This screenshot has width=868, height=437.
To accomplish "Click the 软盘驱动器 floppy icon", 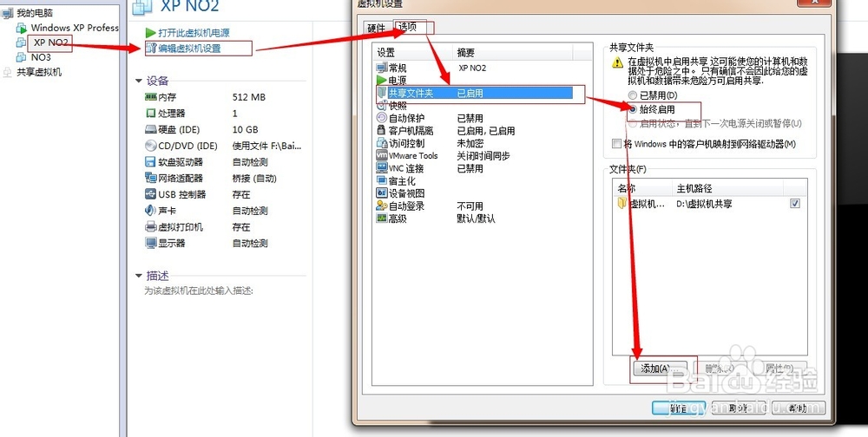I will pos(150,161).
